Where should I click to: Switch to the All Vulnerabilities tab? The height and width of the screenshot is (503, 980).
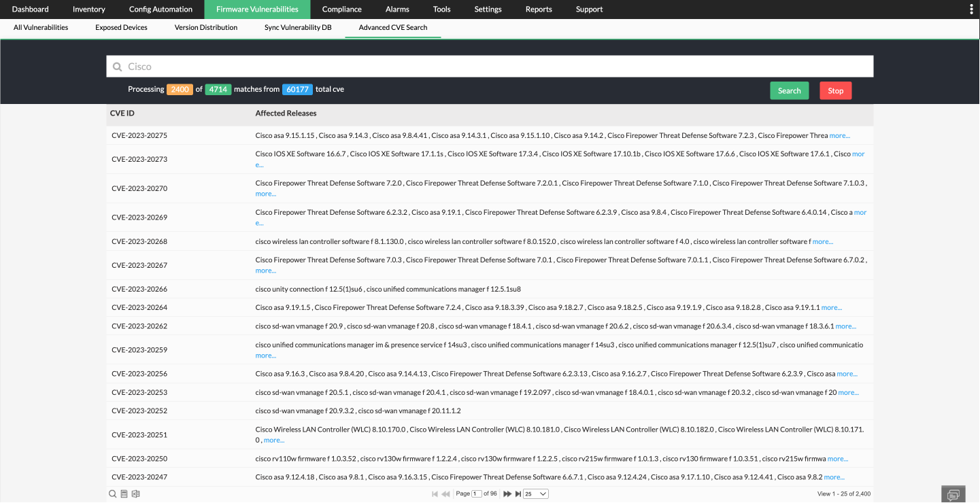pyautogui.click(x=41, y=28)
